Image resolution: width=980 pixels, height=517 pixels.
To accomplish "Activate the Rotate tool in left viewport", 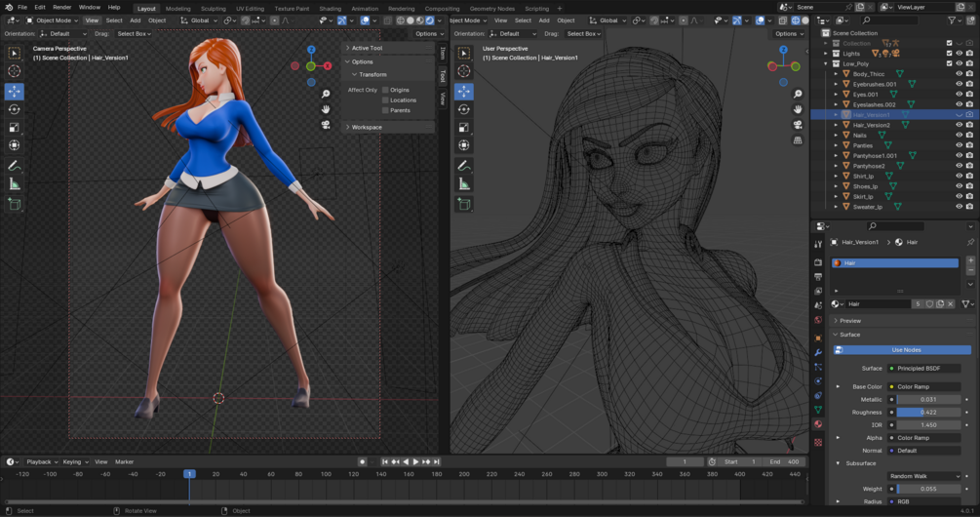I will coord(14,109).
